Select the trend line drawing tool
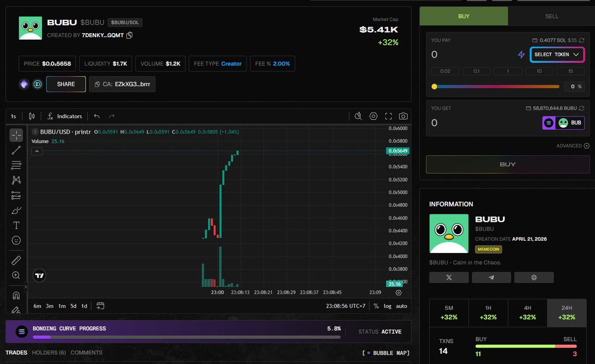The width and height of the screenshot is (595, 364). [16, 150]
